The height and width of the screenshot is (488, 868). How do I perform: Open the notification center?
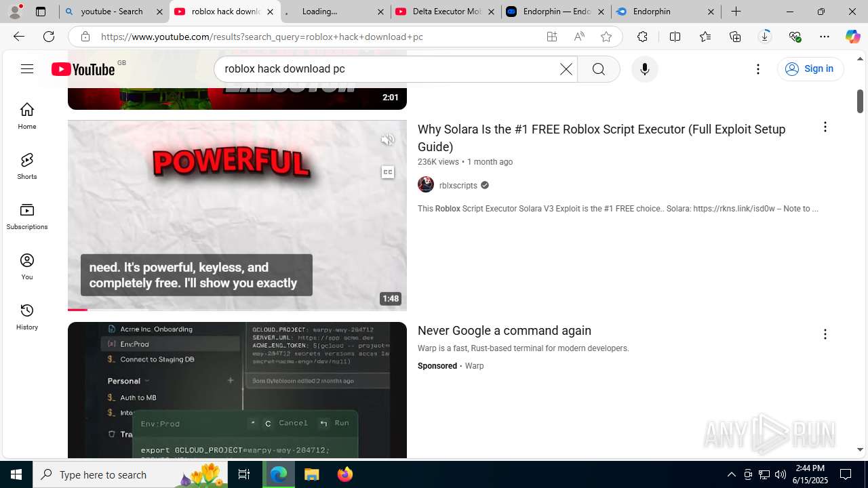coord(846,474)
